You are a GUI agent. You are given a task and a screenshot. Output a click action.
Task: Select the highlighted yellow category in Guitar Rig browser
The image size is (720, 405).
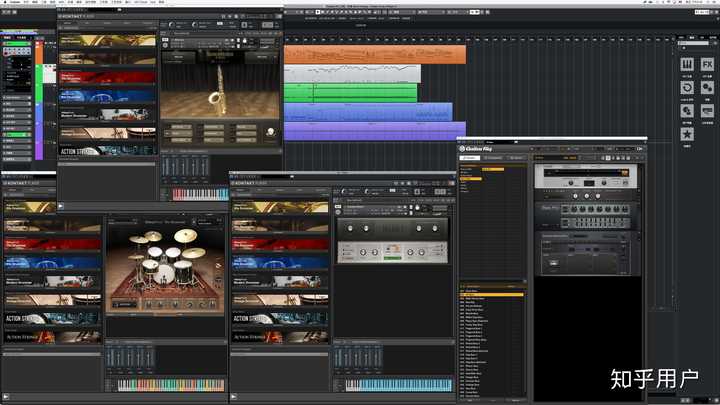tap(471, 179)
